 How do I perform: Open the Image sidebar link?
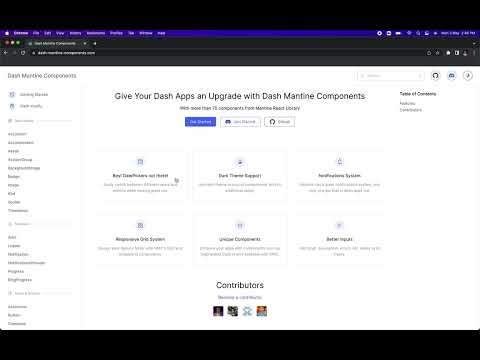click(13, 185)
